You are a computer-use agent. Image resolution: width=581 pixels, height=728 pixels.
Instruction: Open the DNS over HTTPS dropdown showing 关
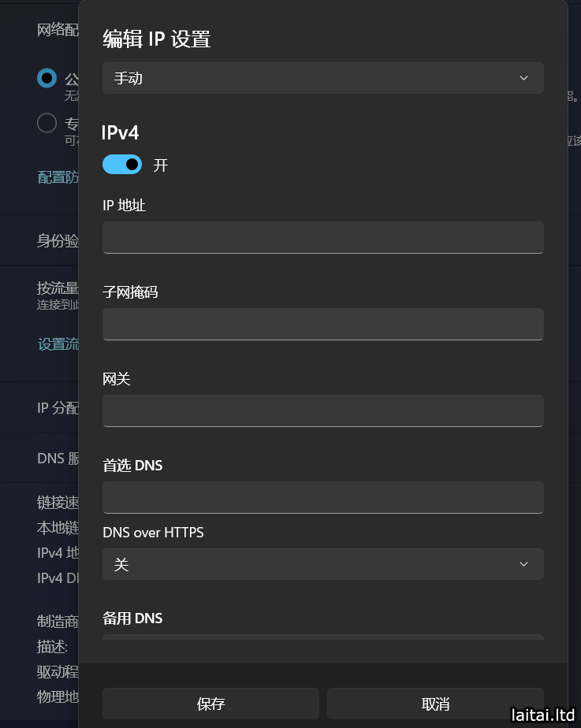point(323,564)
